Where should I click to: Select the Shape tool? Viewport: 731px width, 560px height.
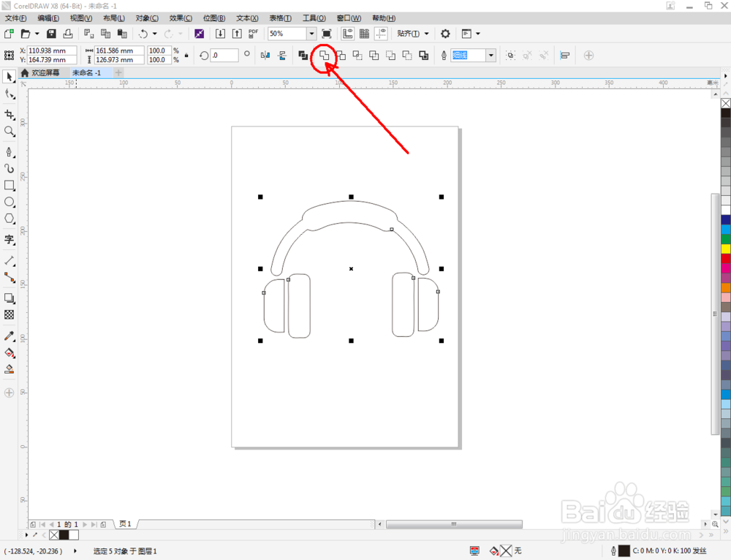(x=9, y=94)
